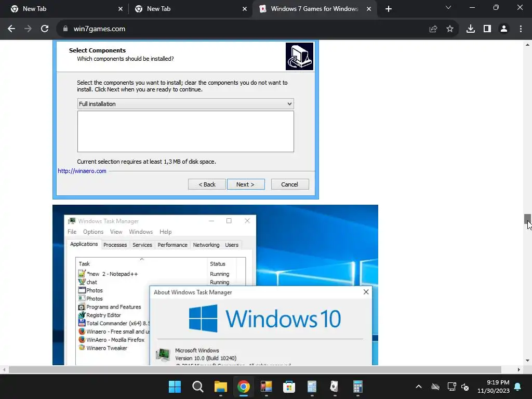
Task: Click the installer computer icon
Action: tap(299, 56)
